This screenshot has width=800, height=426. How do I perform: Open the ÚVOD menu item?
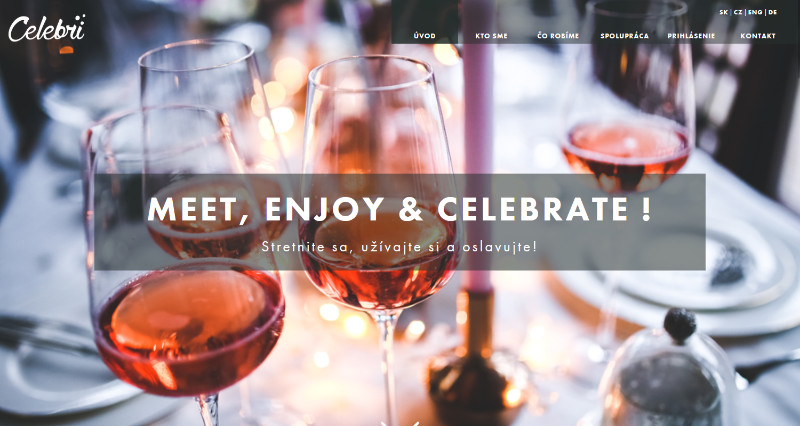[424, 36]
